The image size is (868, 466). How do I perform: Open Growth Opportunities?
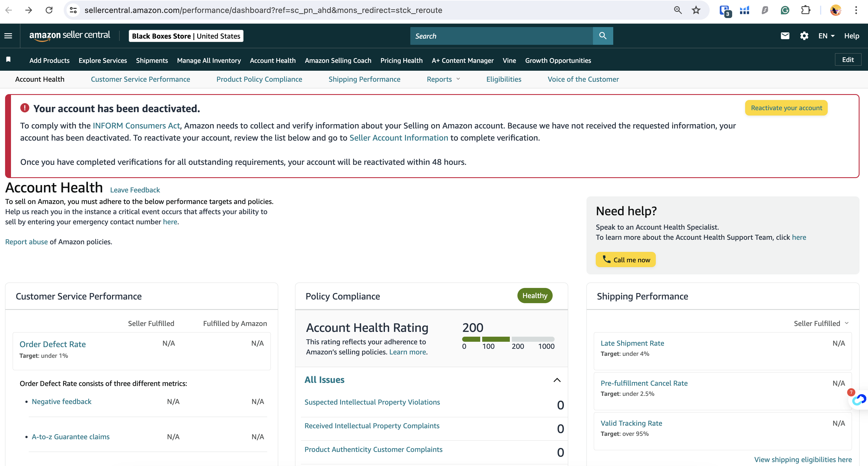coord(558,60)
